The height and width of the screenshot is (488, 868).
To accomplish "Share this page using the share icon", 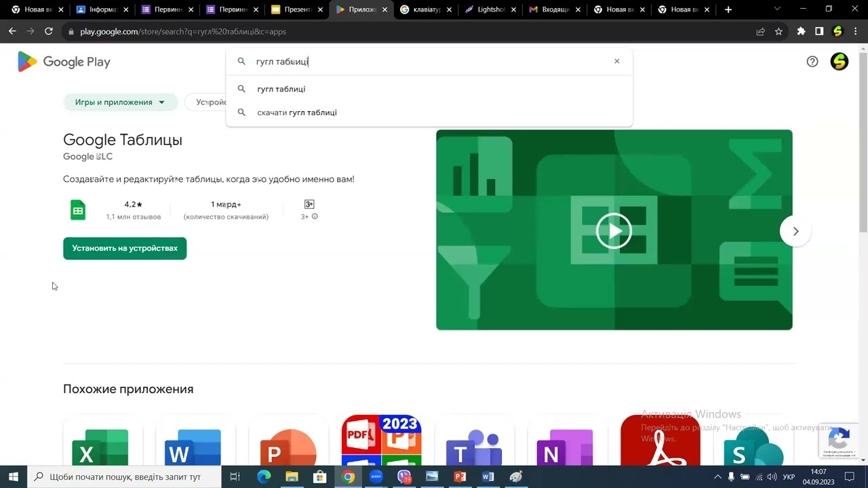I will click(760, 31).
